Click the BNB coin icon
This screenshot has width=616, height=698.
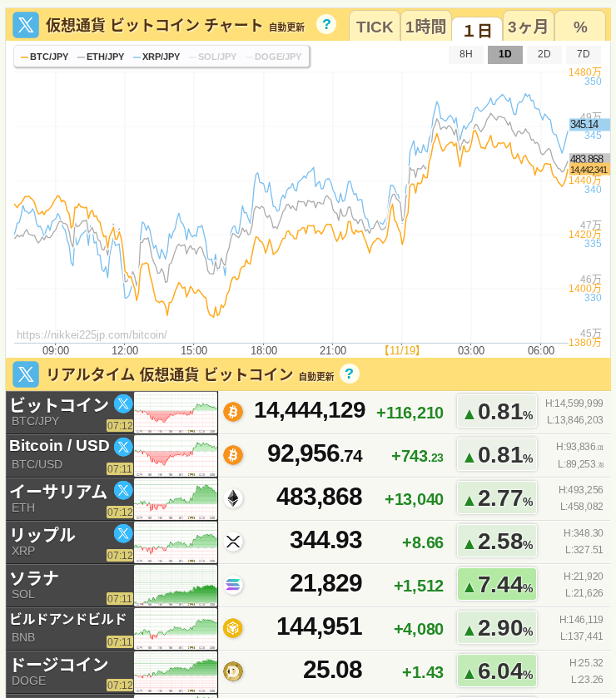233,627
